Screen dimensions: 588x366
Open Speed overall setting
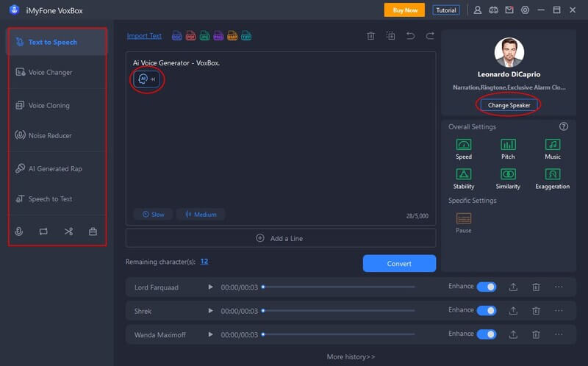464,149
